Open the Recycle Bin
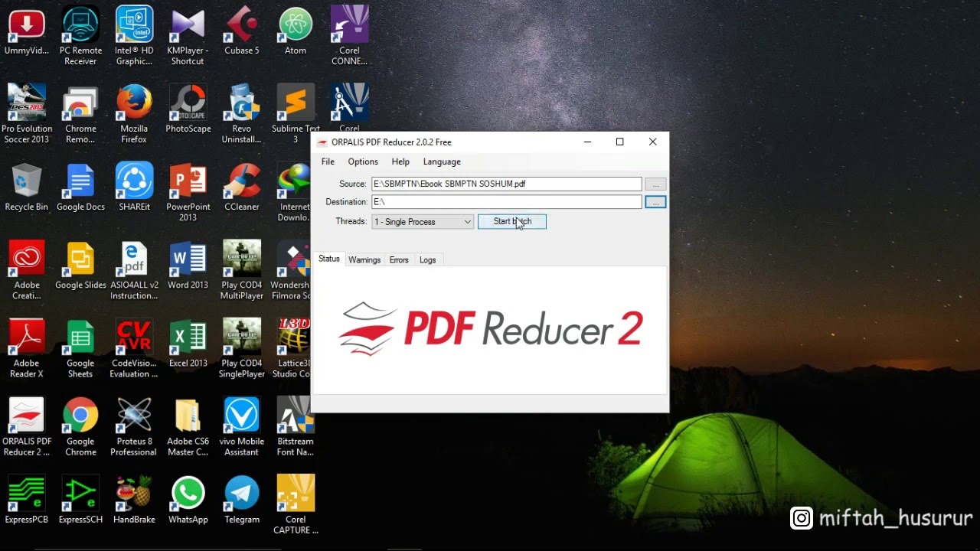The width and height of the screenshot is (980, 551). pos(27,187)
